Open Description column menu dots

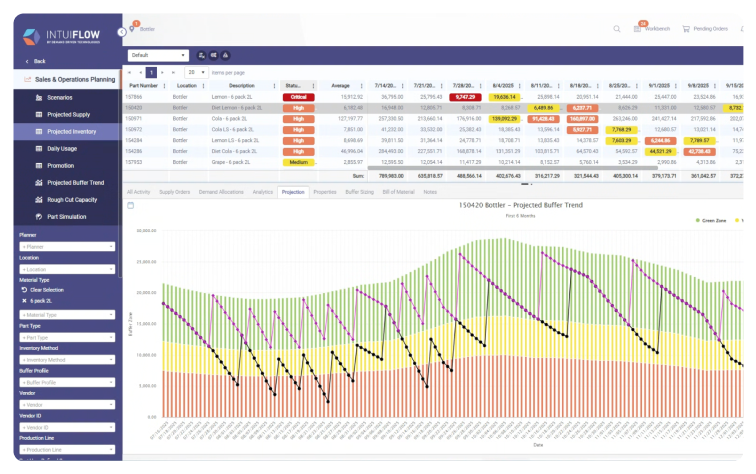(274, 86)
